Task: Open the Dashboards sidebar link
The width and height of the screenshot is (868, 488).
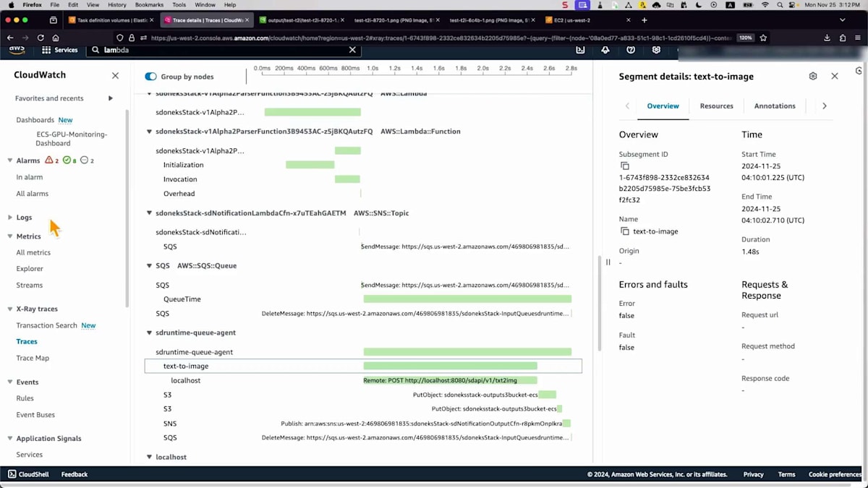Action: (35, 120)
